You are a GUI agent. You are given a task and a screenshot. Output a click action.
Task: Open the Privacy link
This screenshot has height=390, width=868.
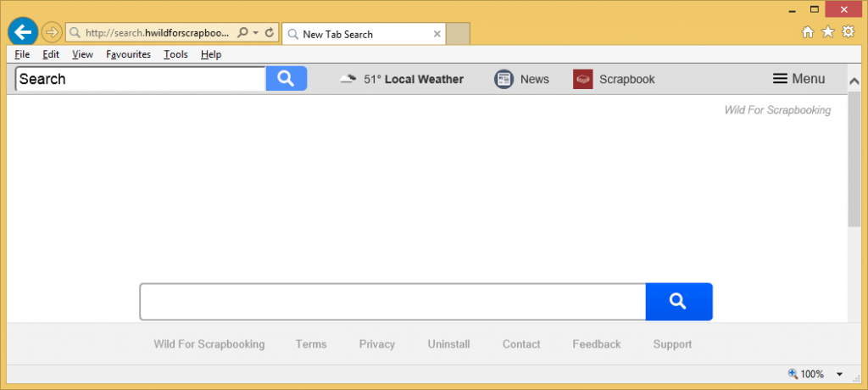[377, 344]
